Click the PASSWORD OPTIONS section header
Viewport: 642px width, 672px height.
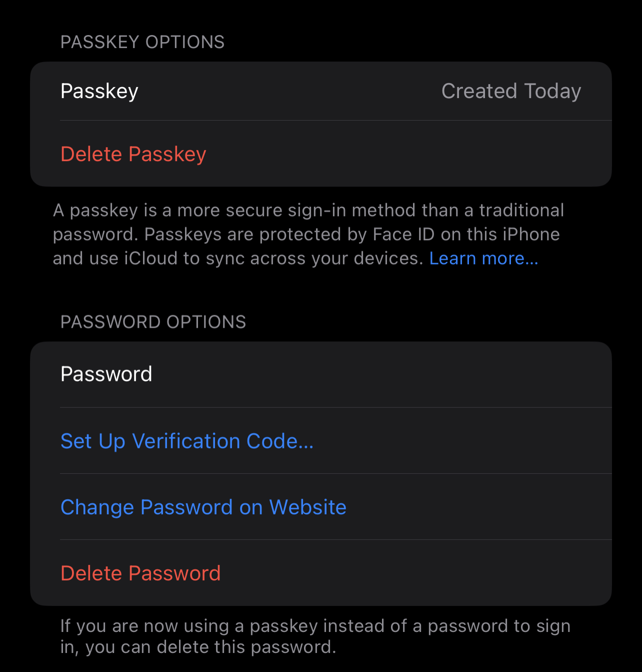point(153,322)
